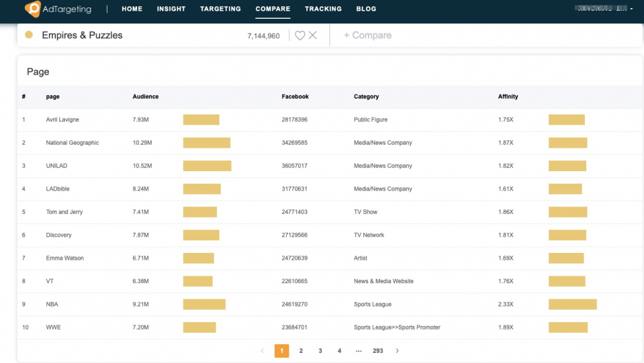Click the 1.61X affinity value
This screenshot has width=644, height=363.
pos(506,189)
